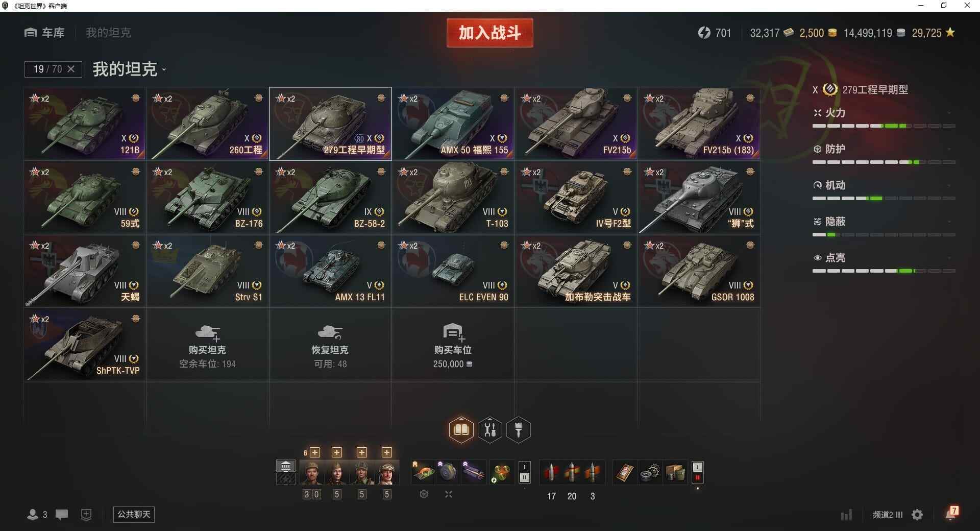Open the paintbrush customization hexagon icon
This screenshot has height=531, width=980.
point(519,430)
